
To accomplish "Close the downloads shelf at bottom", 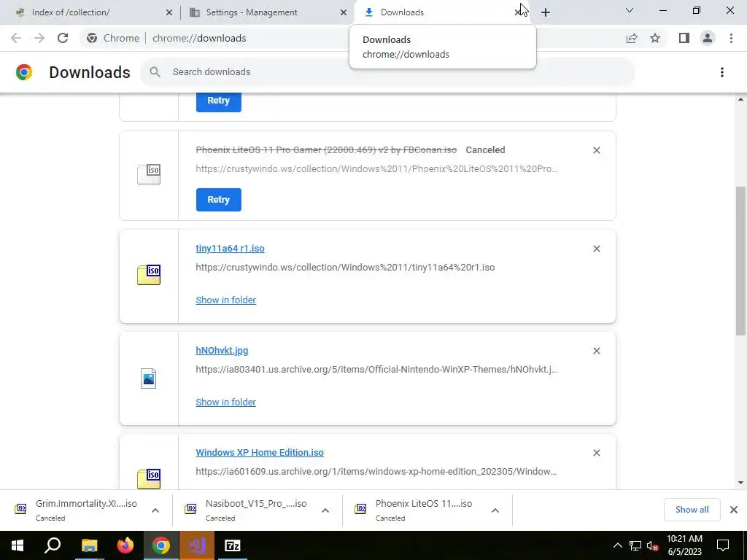I will (x=734, y=510).
